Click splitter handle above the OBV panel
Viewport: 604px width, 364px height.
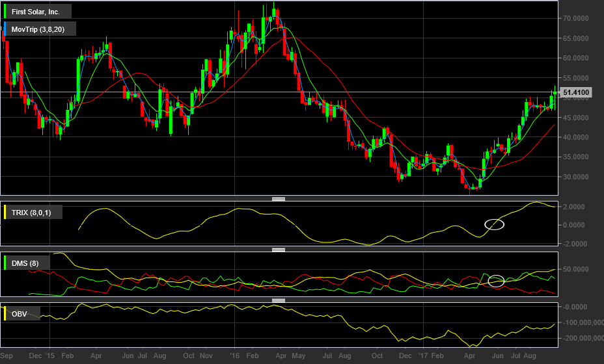[279, 300]
